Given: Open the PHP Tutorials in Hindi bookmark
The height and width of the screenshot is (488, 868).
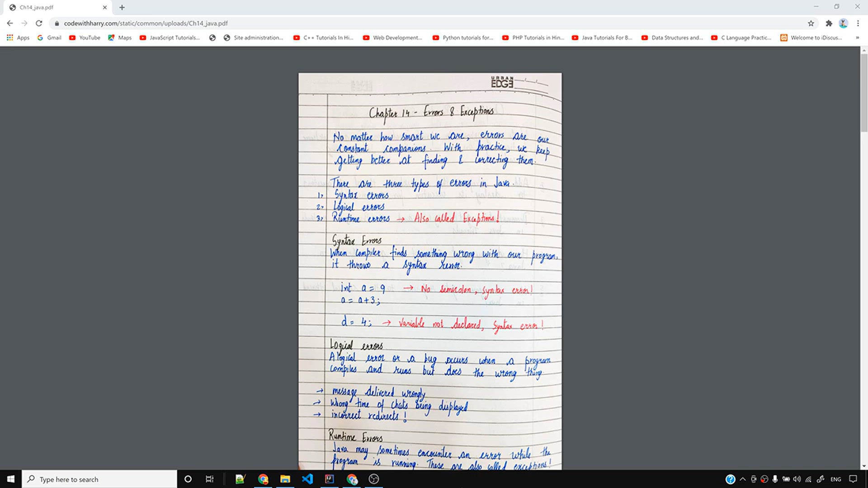Looking at the screenshot, I should 533,38.
